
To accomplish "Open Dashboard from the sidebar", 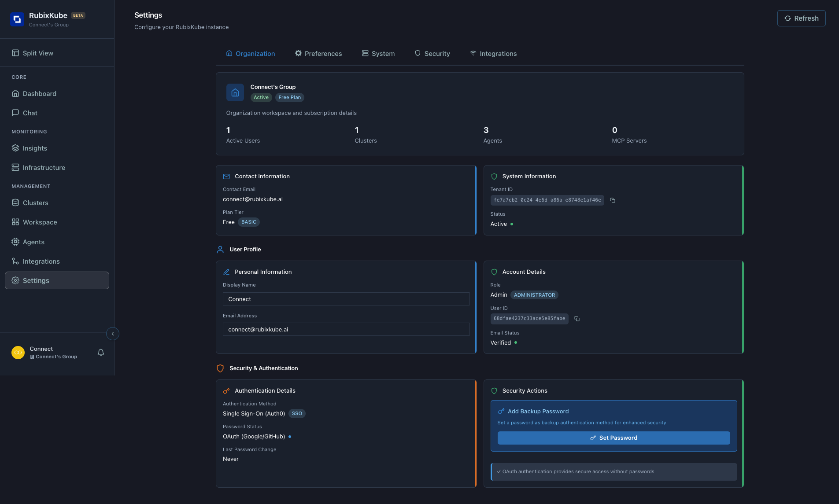I will pos(39,93).
